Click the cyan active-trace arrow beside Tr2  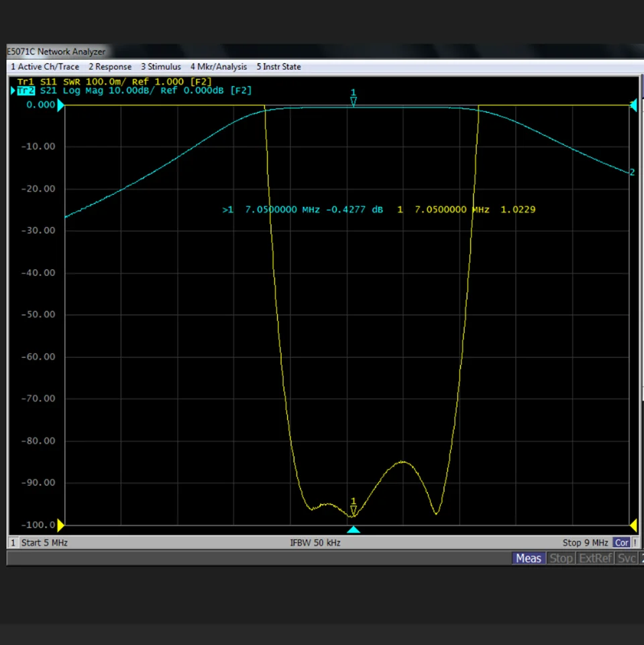point(13,91)
